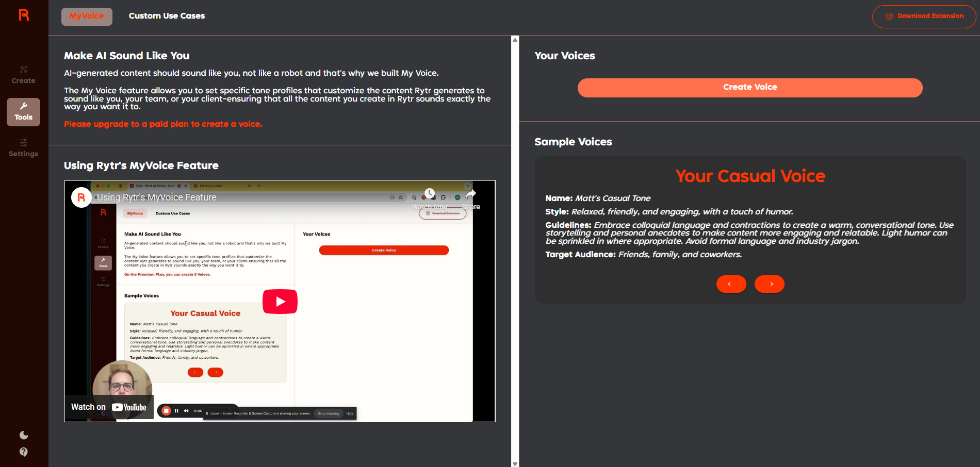Show the previous sample voice
This screenshot has height=467, width=980.
(x=731, y=283)
